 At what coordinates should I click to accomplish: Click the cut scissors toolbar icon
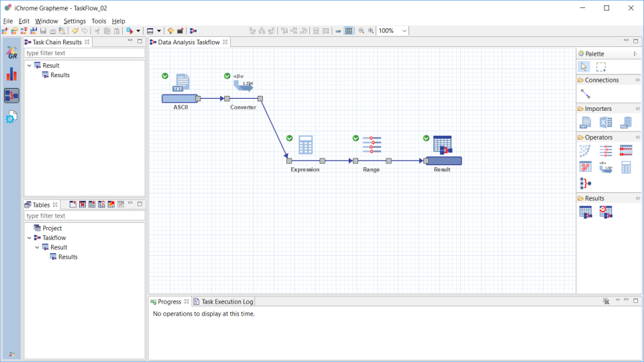pyautogui.click(x=97, y=31)
